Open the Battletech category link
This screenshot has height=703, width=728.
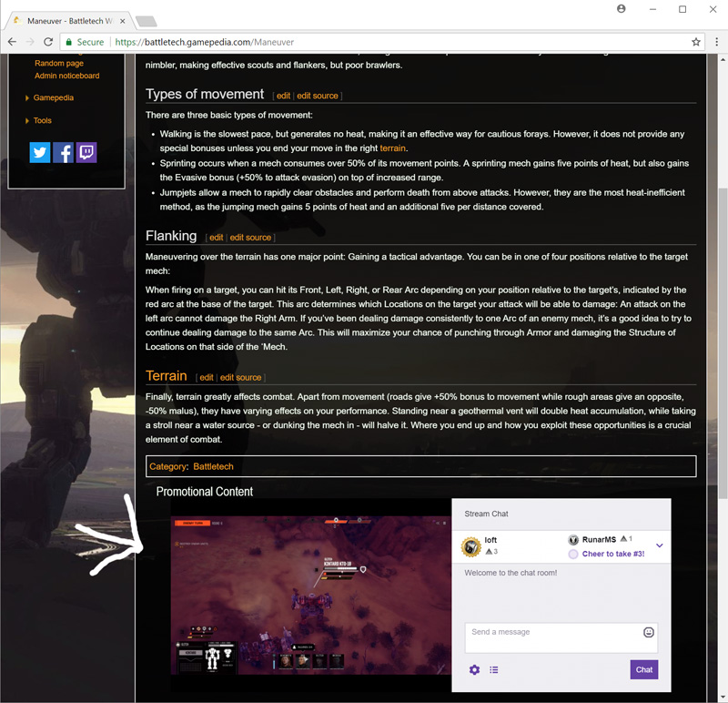point(213,466)
